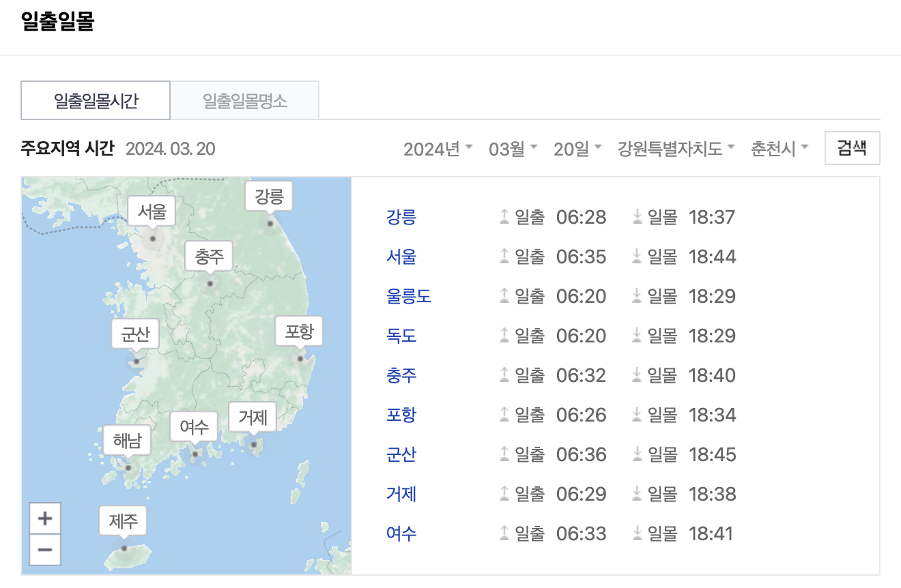Click the sunset arrow icon beside 서울
901x588 pixels.
tap(635, 256)
